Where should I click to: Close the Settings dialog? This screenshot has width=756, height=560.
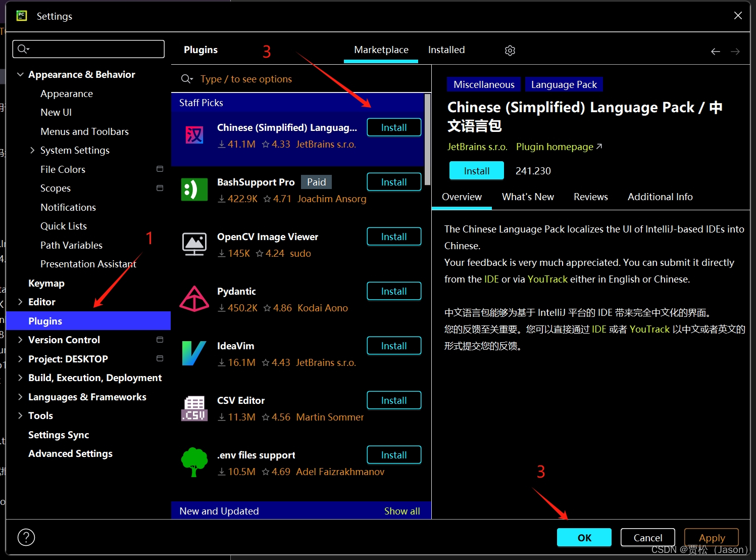(x=738, y=16)
